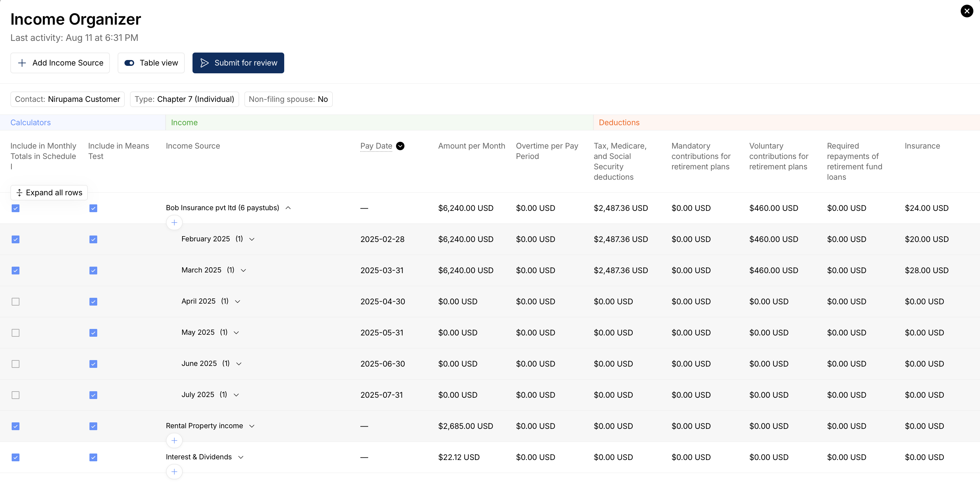Click the plus icon under Rental Property income
980x484 pixels.
pyautogui.click(x=174, y=441)
